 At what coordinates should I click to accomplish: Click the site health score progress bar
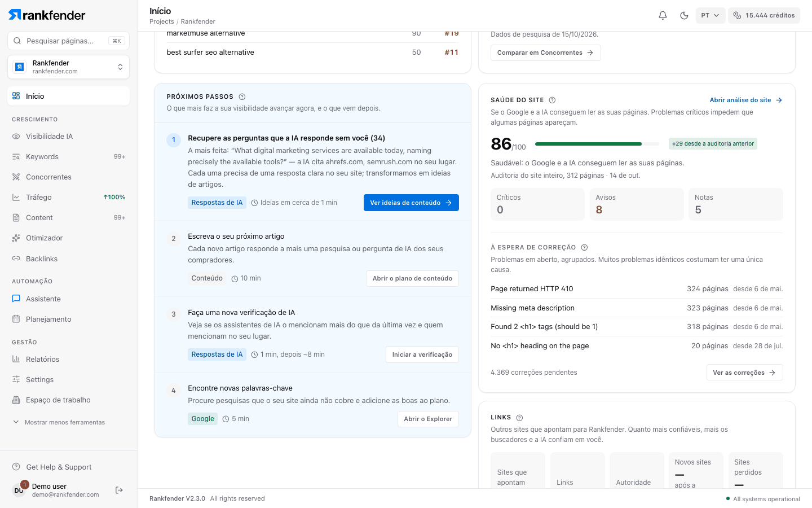coord(597,144)
